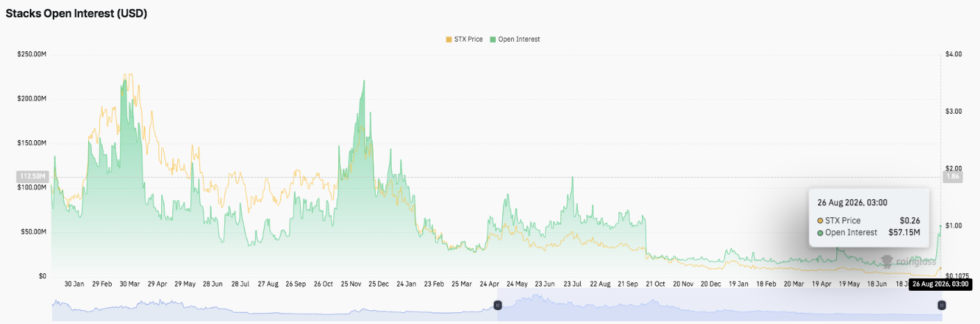Click the tooltip Open Interest $57.15M value

(x=904, y=232)
